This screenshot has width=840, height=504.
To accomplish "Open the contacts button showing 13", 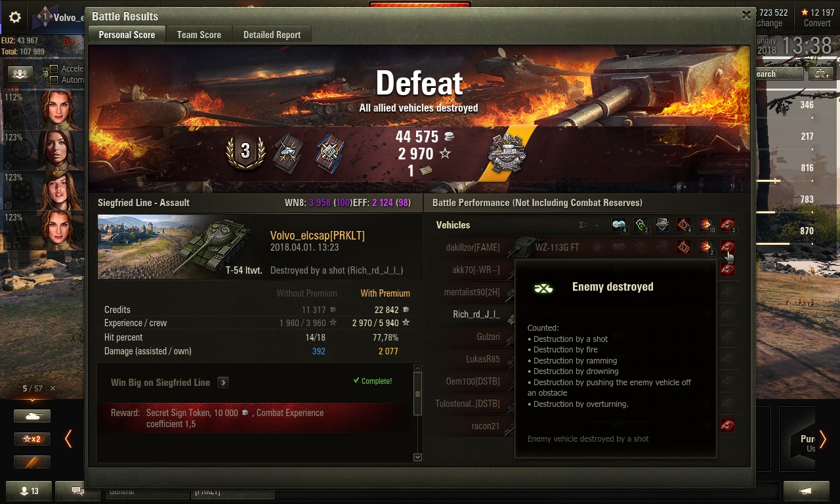I will [x=29, y=491].
